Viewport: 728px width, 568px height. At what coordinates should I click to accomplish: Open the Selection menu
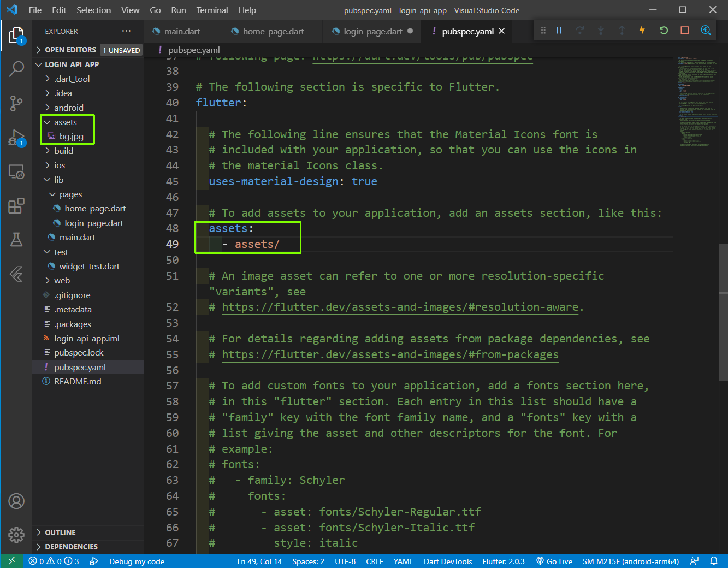point(93,10)
